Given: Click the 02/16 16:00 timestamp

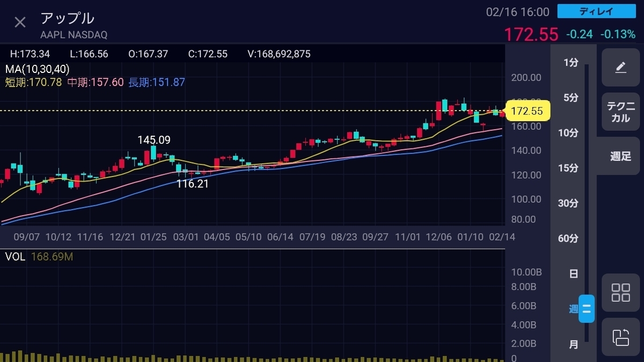Looking at the screenshot, I should tap(517, 12).
